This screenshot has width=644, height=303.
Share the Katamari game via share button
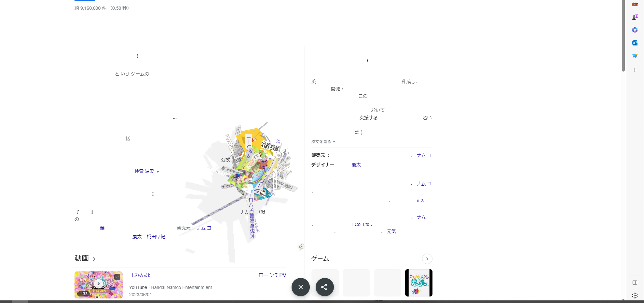324,287
